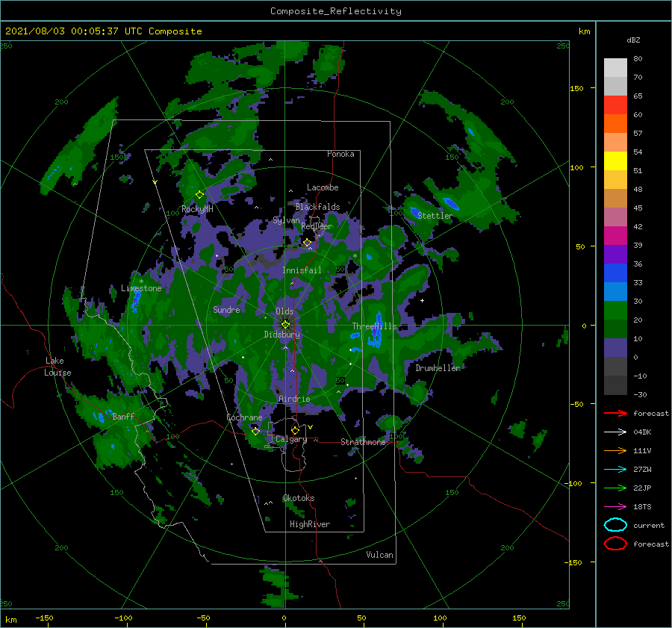
Task: Click the yellow diamond marker below Cochrane
Action: pos(255,431)
